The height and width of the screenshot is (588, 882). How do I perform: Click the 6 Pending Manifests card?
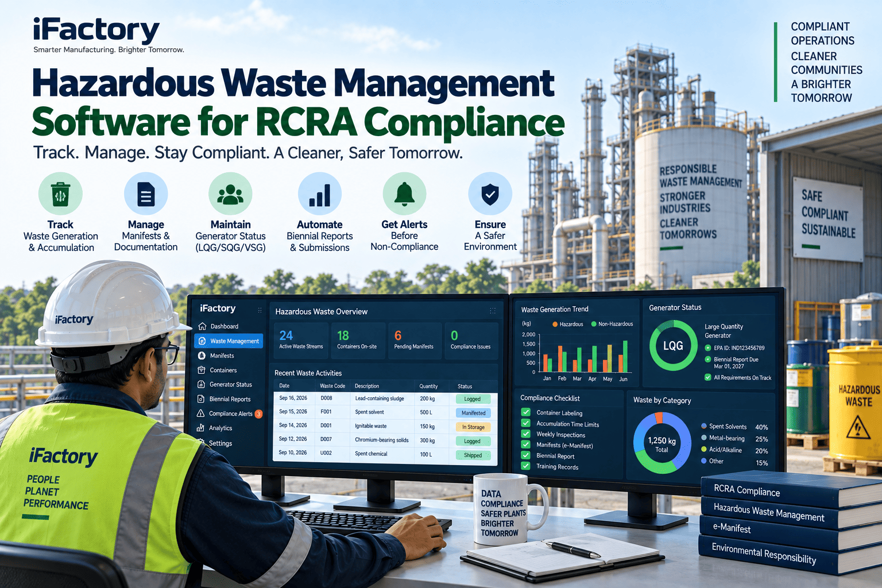[x=415, y=341]
